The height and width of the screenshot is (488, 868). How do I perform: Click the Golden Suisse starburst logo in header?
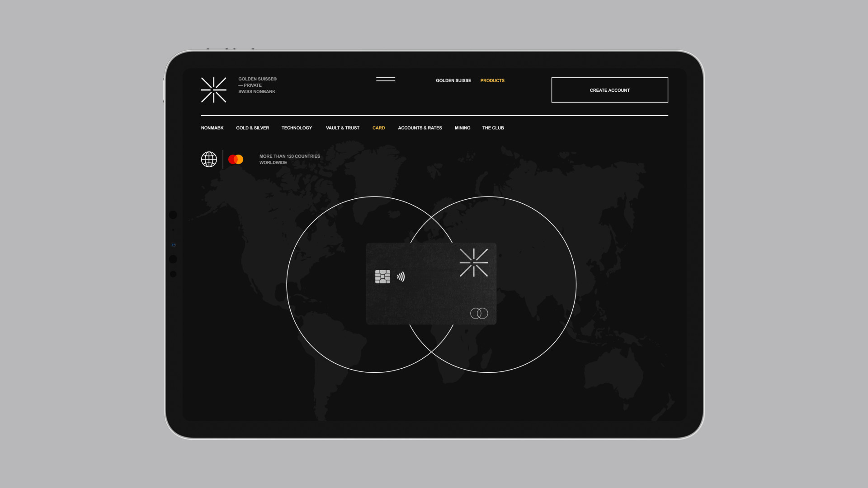[x=213, y=90]
